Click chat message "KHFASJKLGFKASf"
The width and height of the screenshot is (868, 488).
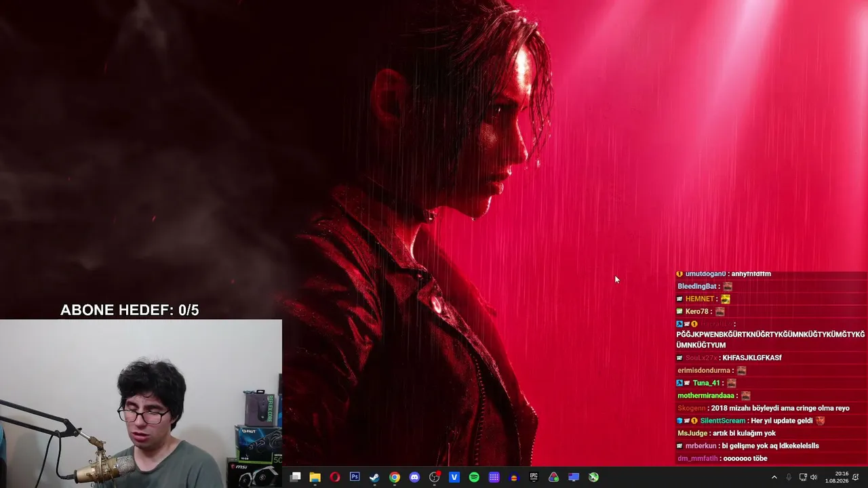tap(752, 358)
